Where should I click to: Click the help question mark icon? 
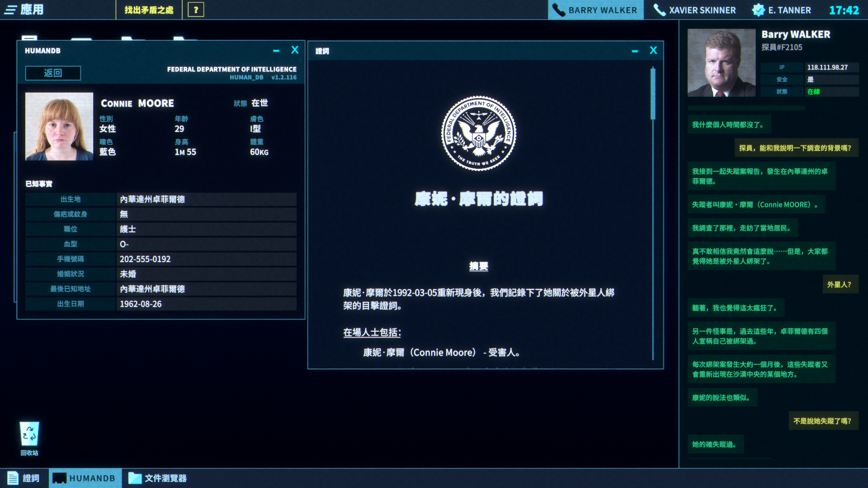click(196, 9)
